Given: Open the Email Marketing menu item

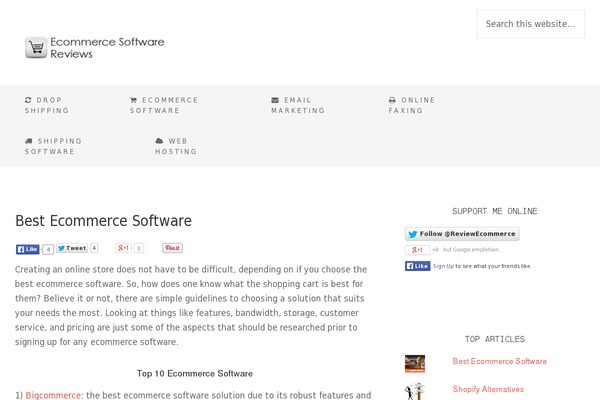Looking at the screenshot, I should click(x=298, y=105).
